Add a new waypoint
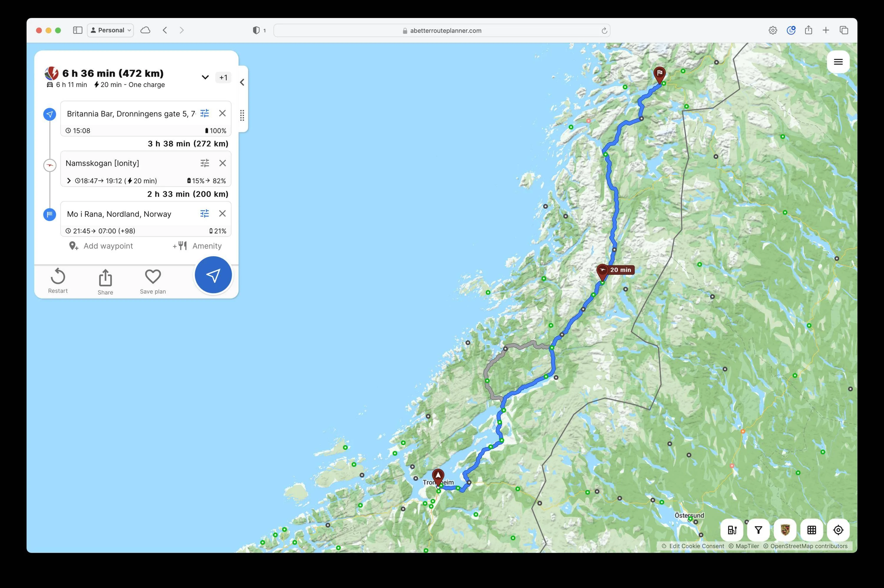Screen dimensions: 884x588 click(101, 246)
